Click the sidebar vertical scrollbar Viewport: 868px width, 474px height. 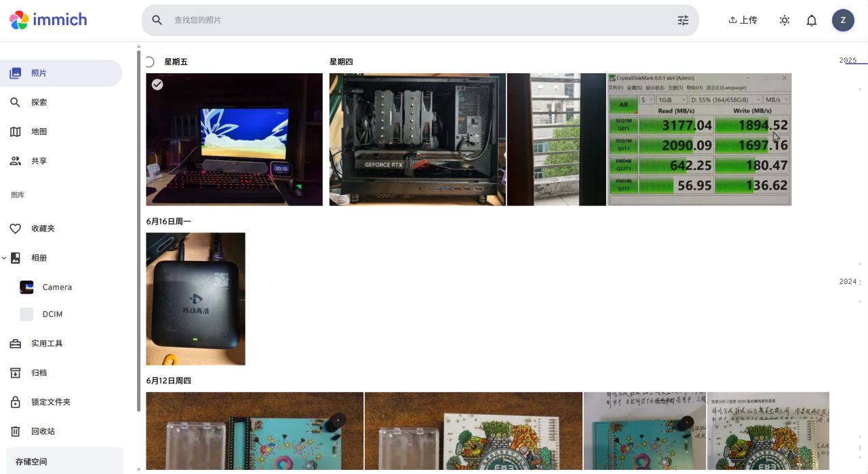click(x=139, y=231)
